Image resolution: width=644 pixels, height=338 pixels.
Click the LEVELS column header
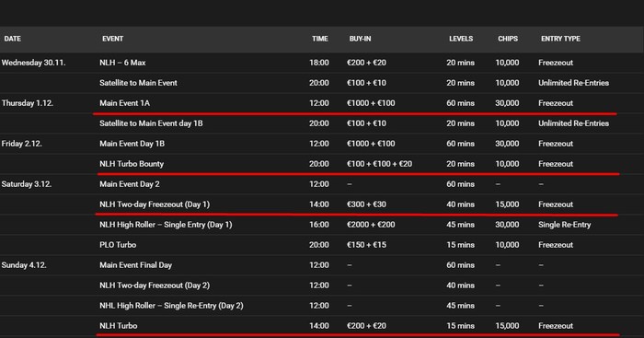[x=461, y=39]
